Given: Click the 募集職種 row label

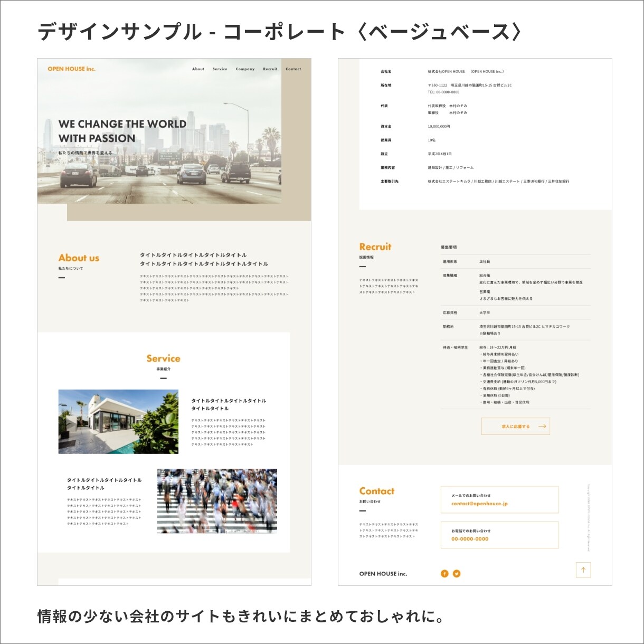Looking at the screenshot, I should [x=450, y=276].
